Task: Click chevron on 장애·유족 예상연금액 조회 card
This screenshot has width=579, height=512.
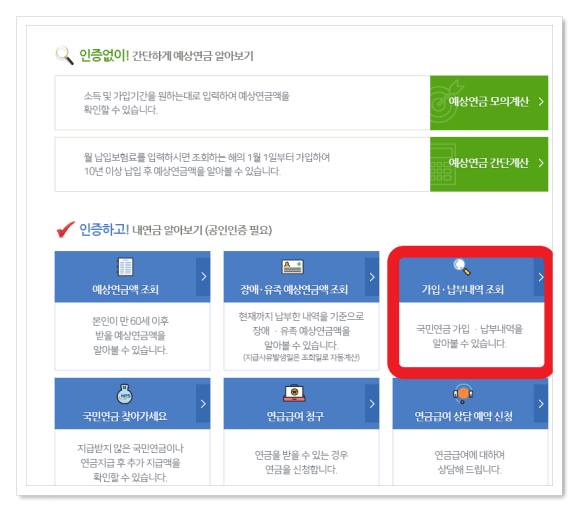Action: click(372, 277)
